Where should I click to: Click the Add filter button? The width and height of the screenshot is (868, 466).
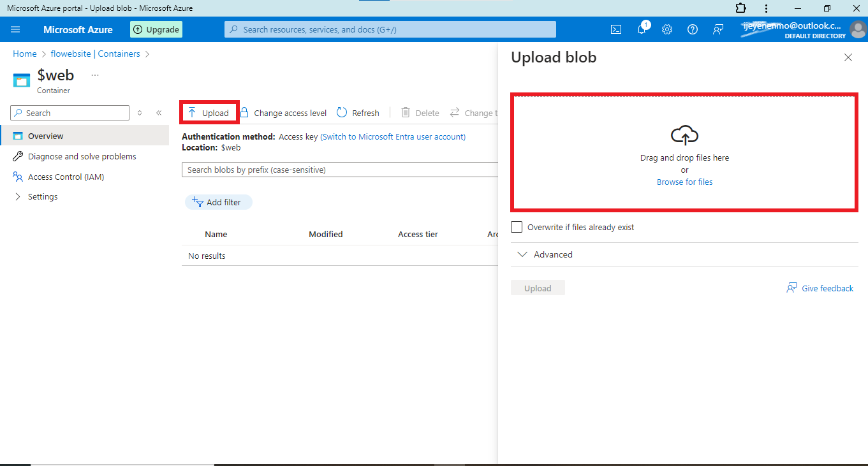[x=218, y=202]
